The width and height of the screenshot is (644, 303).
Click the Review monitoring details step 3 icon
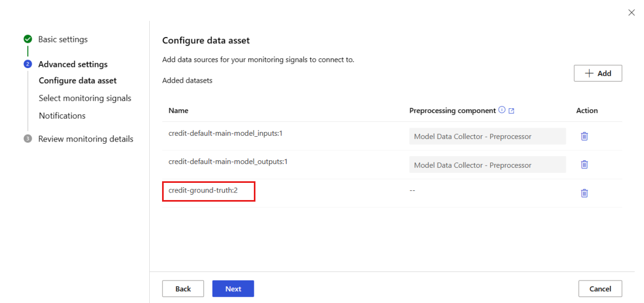[x=28, y=139]
